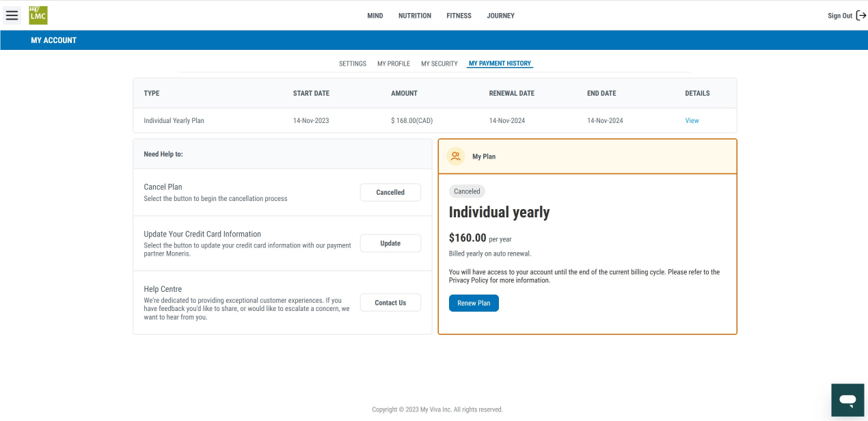868x421 pixels.
Task: View details of Individual Yearly Plan
Action: point(692,121)
